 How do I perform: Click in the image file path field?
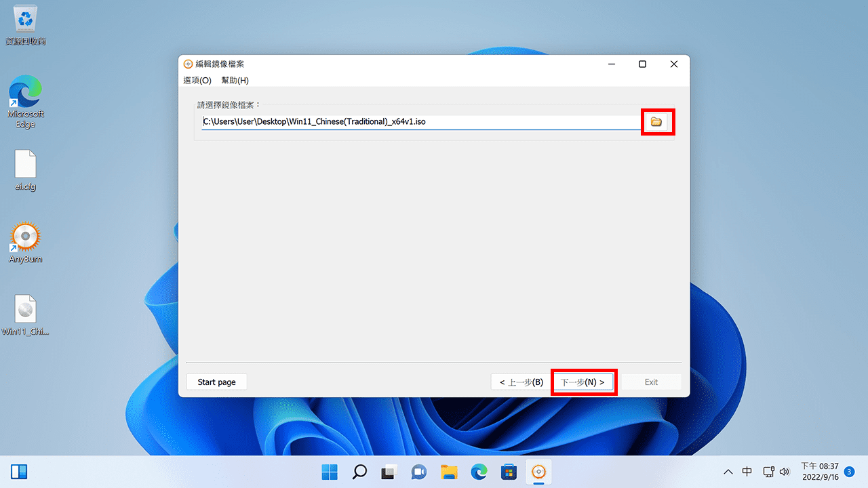(420, 122)
